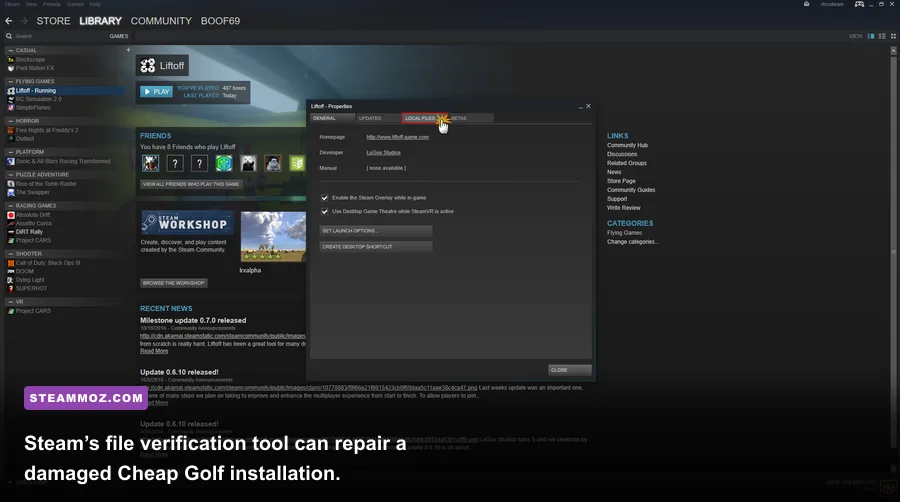900x502 pixels.
Task: Open the Steam menu in the menu bar
Action: [12, 4]
